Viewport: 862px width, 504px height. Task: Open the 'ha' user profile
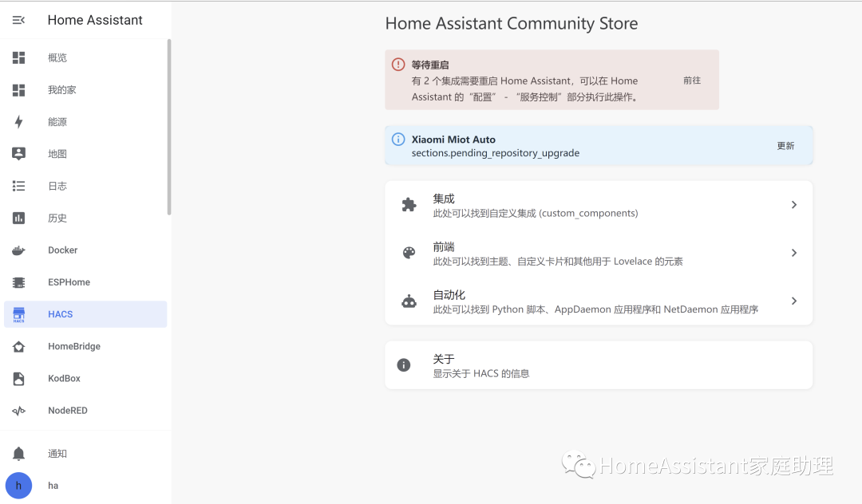tap(85, 486)
